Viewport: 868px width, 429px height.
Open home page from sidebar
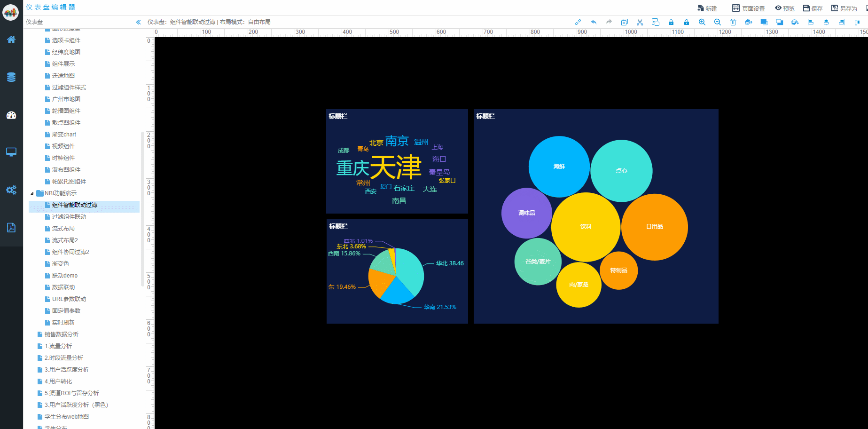11,40
